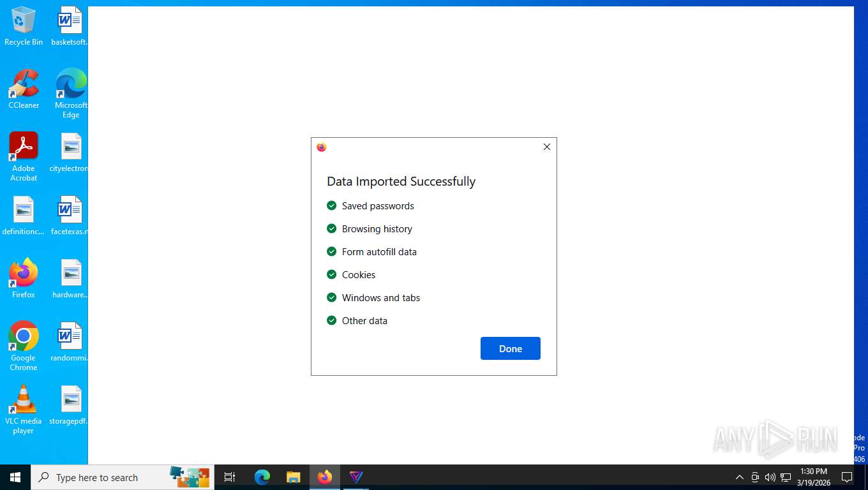Click green check beside Form autofill data
Viewport: 868px width, 490px height.
[331, 251]
